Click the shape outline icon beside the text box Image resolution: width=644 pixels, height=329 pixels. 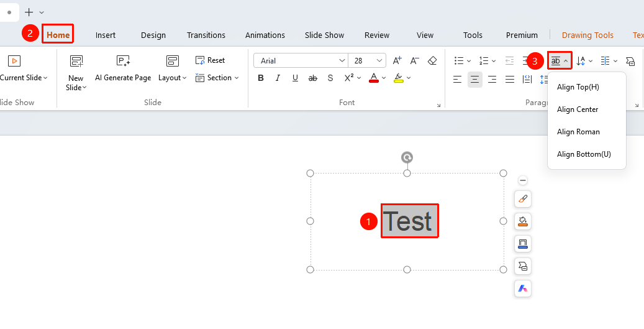523,244
